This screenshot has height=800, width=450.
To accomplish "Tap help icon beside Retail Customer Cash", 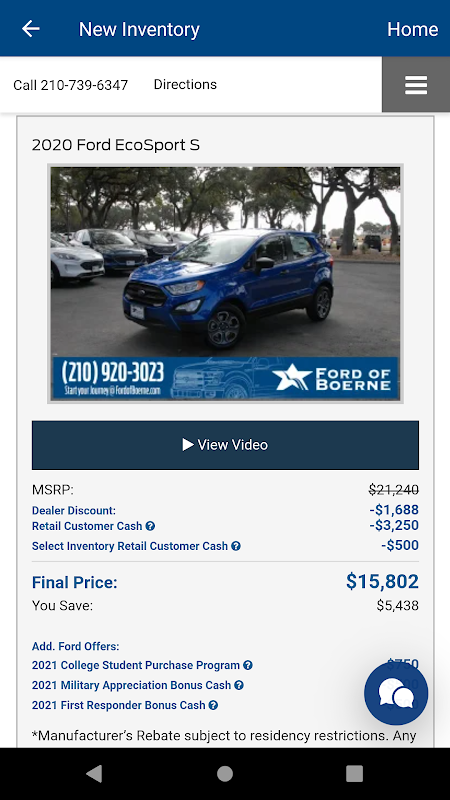I will coord(150,526).
